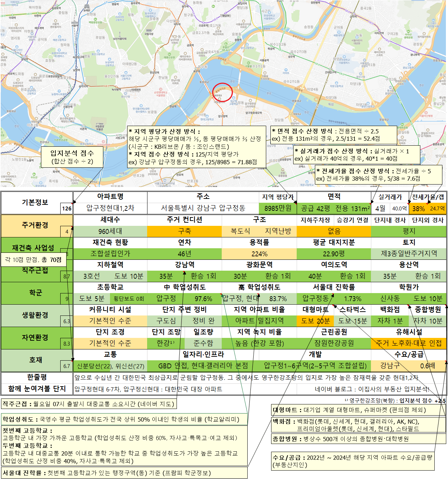The image size is (448, 479).
Task: Click the 수요/공급 explanation note at bottom
Action: (353, 461)
